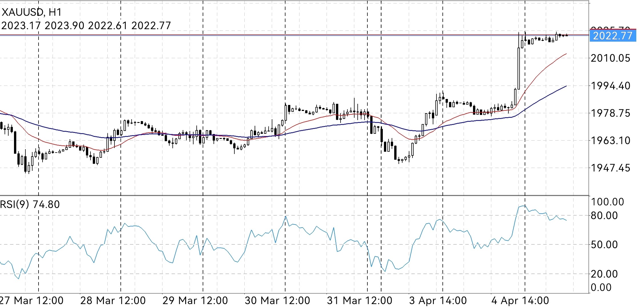Click the RSI 80.00 level label

point(604,216)
